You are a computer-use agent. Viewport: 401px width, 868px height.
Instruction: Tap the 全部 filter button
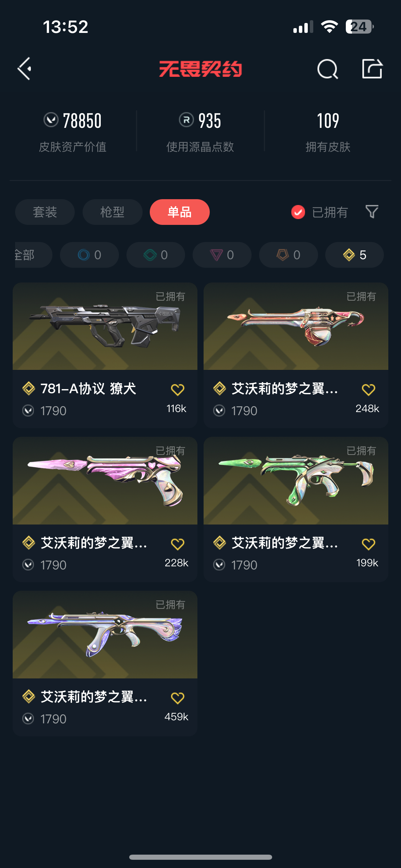tap(33, 255)
